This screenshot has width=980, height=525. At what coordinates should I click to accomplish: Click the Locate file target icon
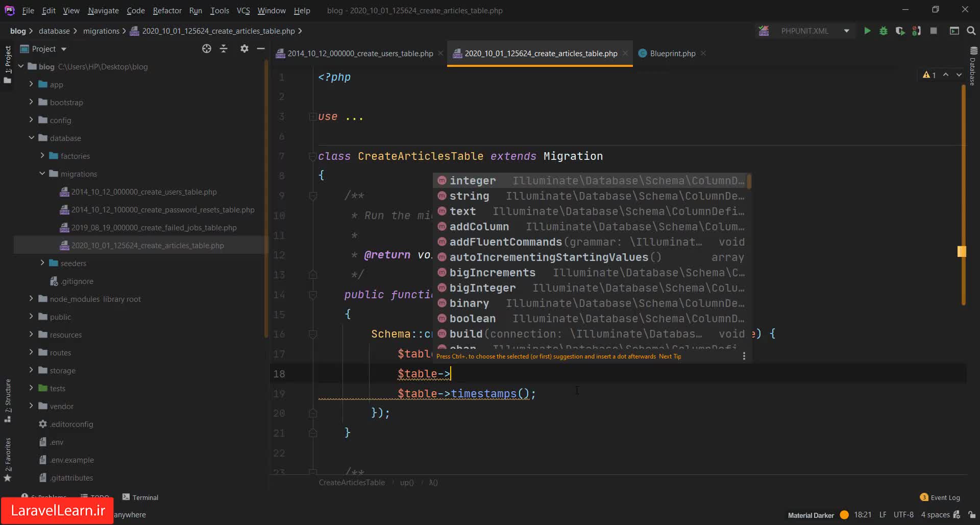(x=206, y=49)
